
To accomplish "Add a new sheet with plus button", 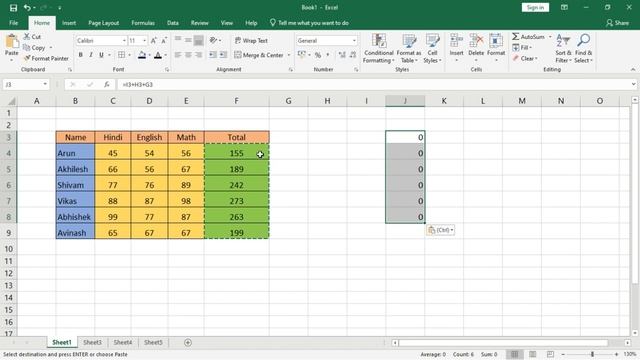I will 188,342.
